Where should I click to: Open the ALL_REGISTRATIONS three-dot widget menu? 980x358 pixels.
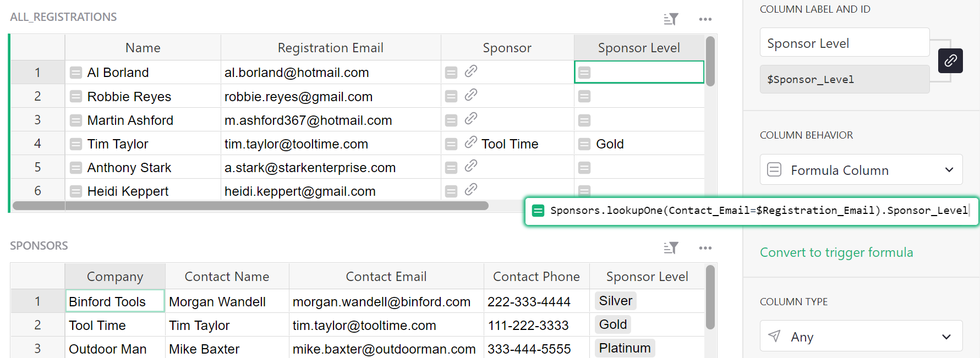pyautogui.click(x=705, y=18)
